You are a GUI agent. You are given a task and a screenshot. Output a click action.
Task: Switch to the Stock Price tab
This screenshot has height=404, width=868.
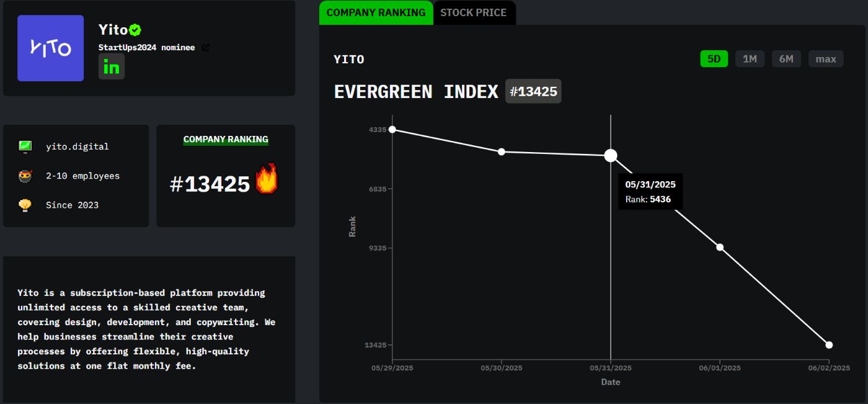(x=474, y=12)
